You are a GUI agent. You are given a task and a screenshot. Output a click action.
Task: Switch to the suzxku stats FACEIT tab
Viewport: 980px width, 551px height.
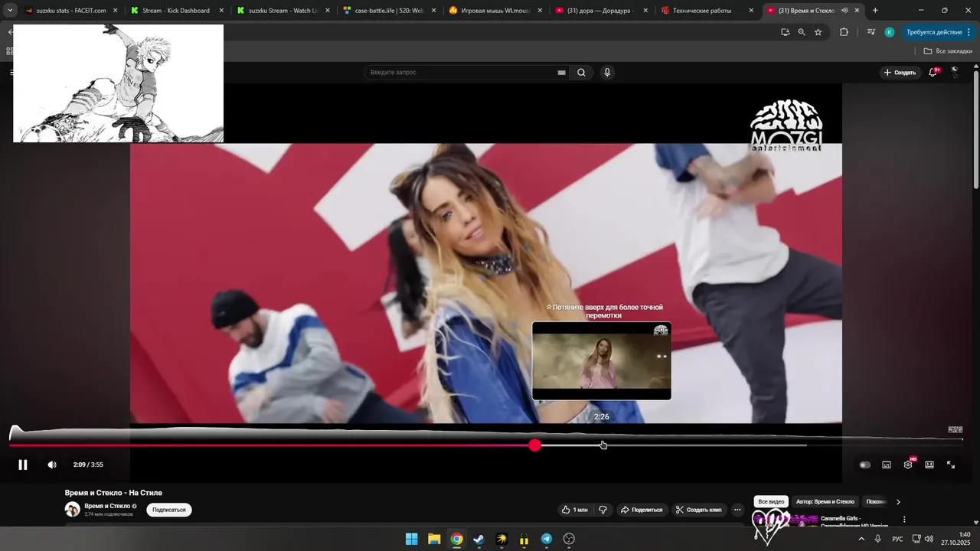(x=71, y=11)
